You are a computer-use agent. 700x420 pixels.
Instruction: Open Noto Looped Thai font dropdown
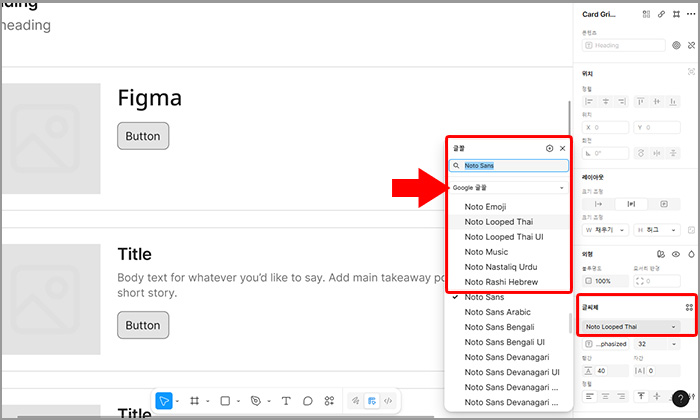(631, 327)
